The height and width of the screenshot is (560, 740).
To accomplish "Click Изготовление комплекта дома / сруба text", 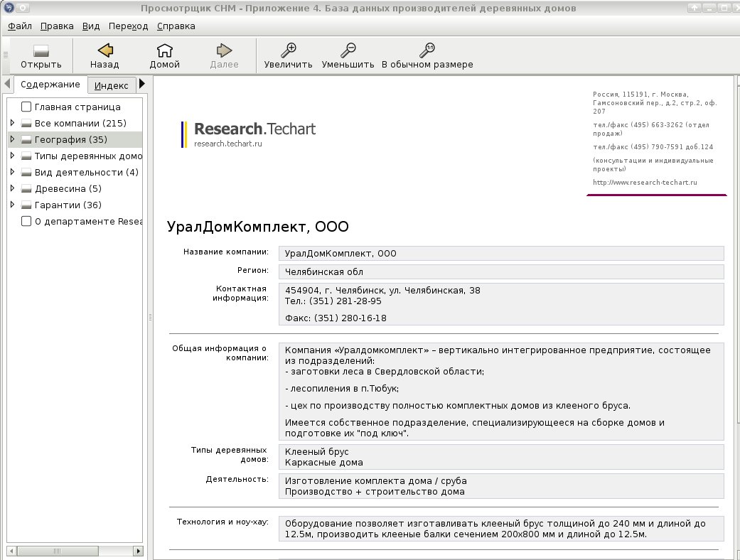I will point(375,480).
